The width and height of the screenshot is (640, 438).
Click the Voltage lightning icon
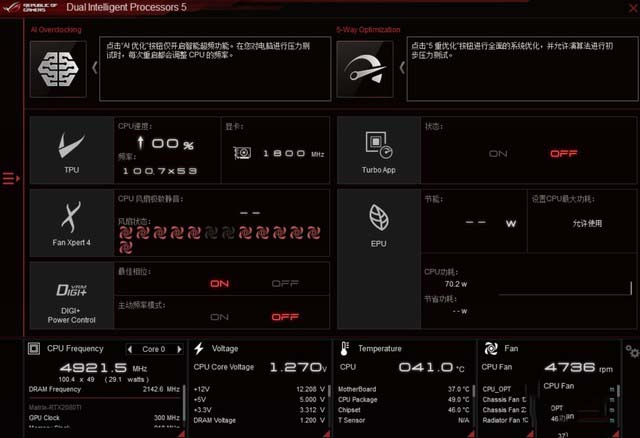click(x=199, y=349)
